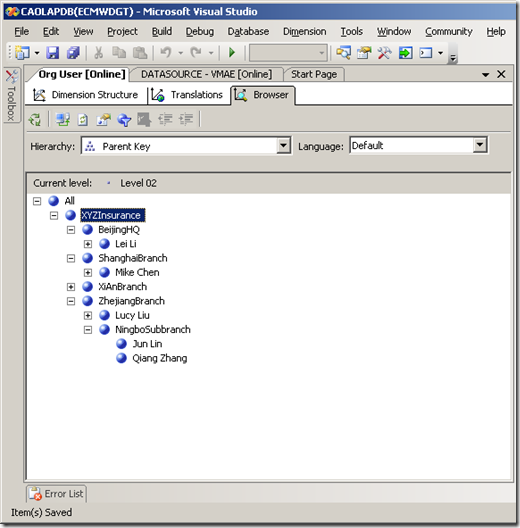Image resolution: width=520 pixels, height=528 pixels.
Task: Select the NingboSubbranch member
Action: (153, 329)
